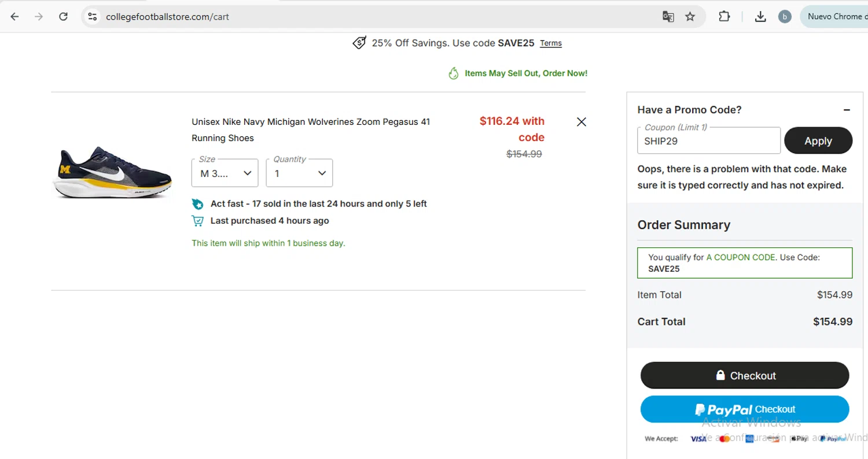Click the Item Total label

click(x=659, y=295)
